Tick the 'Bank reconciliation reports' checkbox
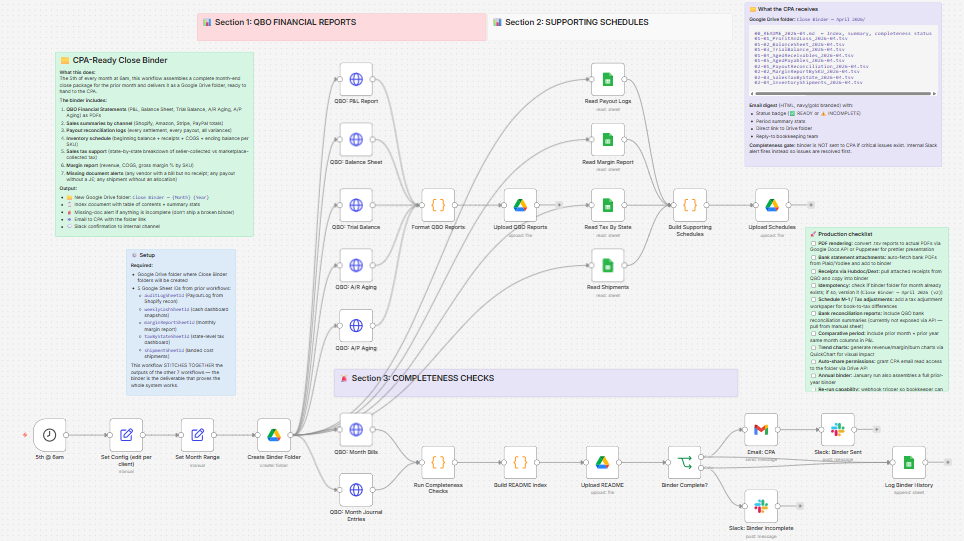964x541 pixels. [x=813, y=314]
